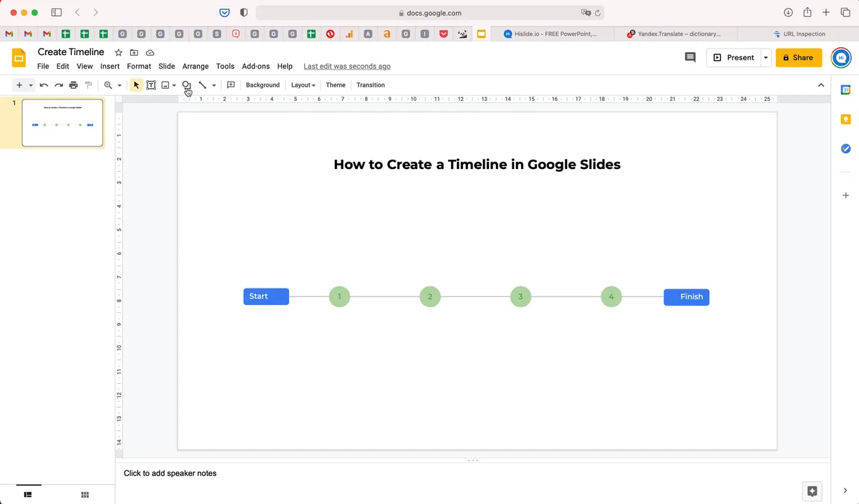The height and width of the screenshot is (504, 859).
Task: Select the blue Start shape
Action: [266, 296]
